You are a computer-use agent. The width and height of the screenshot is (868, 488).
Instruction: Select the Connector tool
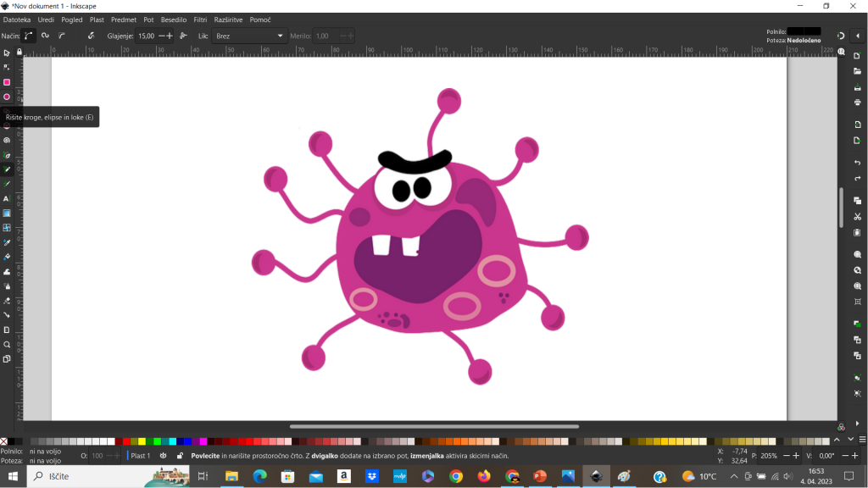7,315
